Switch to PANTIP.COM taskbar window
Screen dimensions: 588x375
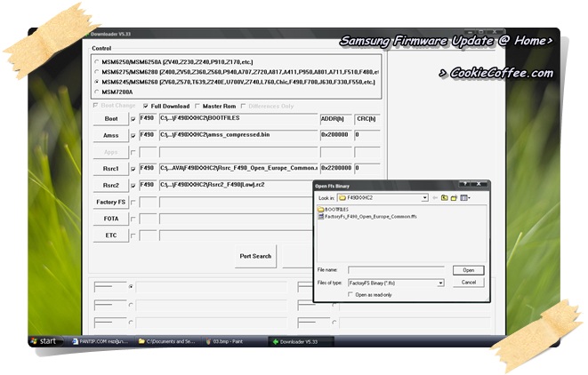(101, 341)
